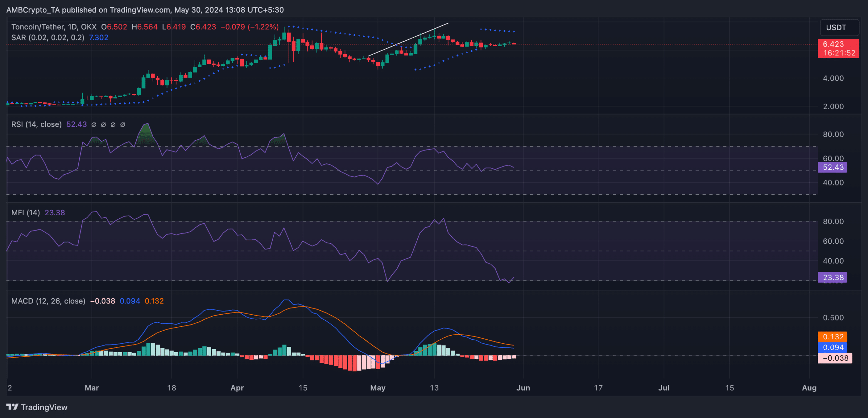868x418 pixels.
Task: Click the Toncoin/Tether, 1D, OKX symbol title
Action: [x=54, y=27]
